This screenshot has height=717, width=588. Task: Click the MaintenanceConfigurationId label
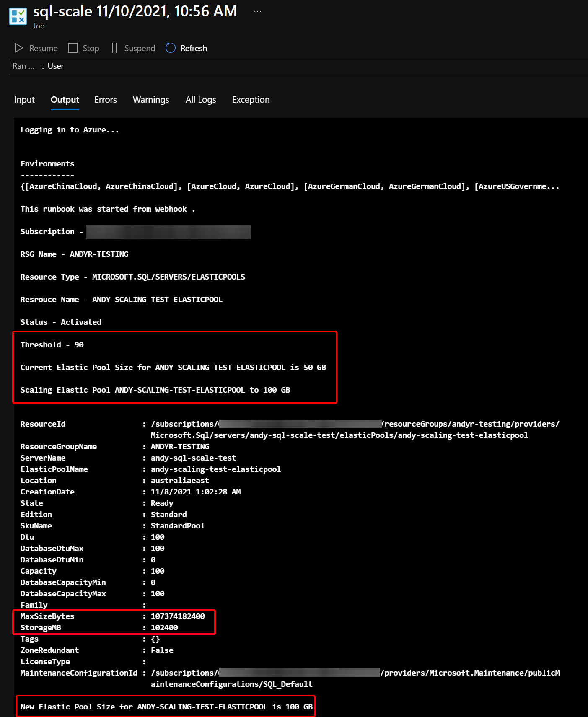pos(79,673)
